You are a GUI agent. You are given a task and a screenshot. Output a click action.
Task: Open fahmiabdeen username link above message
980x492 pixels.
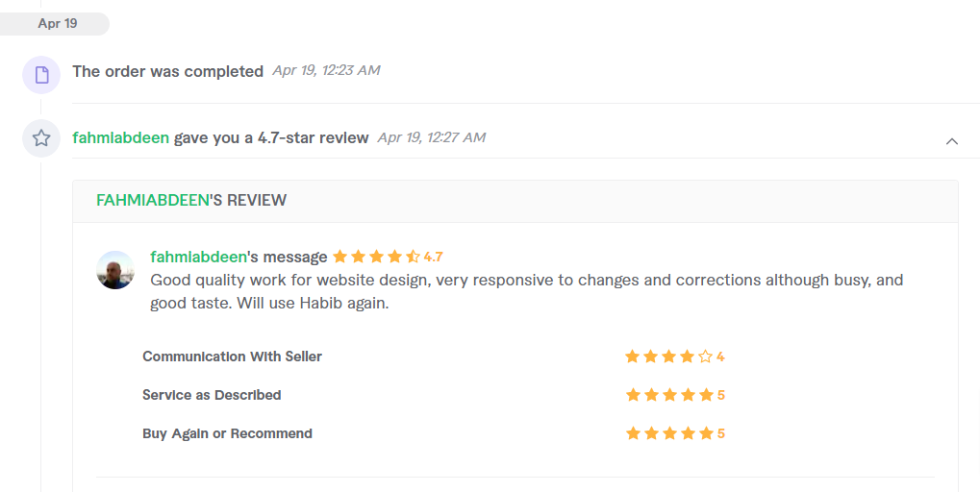198,257
